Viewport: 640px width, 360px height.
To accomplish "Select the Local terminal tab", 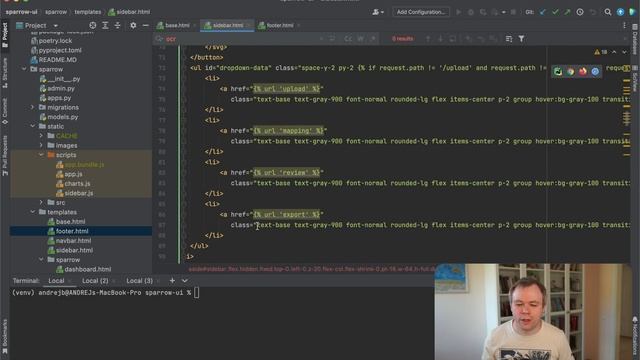I will coord(56,281).
